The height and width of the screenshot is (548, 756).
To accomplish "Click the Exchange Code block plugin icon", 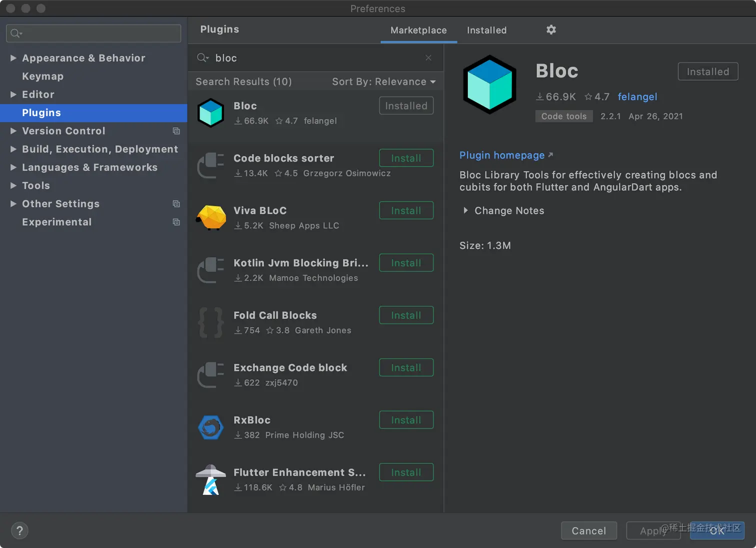I will [210, 375].
